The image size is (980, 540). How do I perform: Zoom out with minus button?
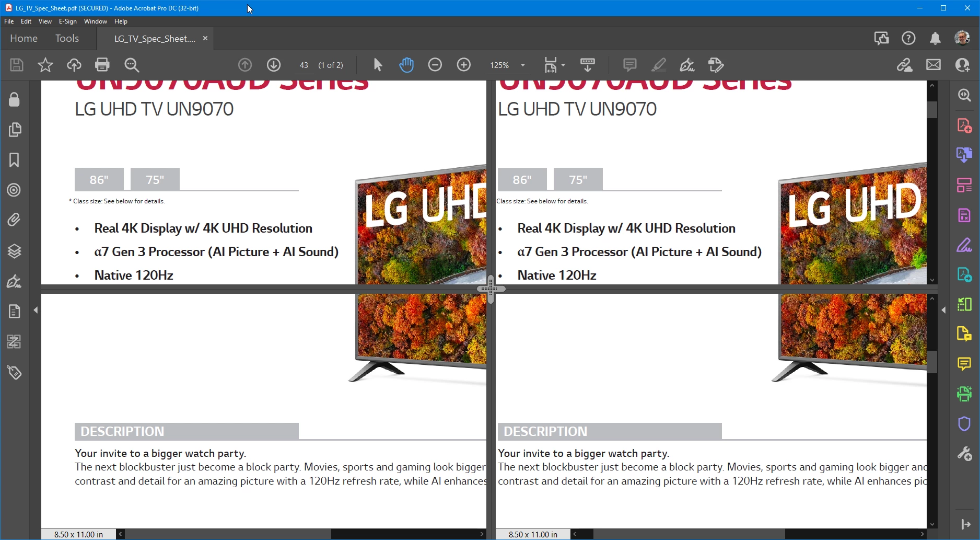click(x=435, y=65)
